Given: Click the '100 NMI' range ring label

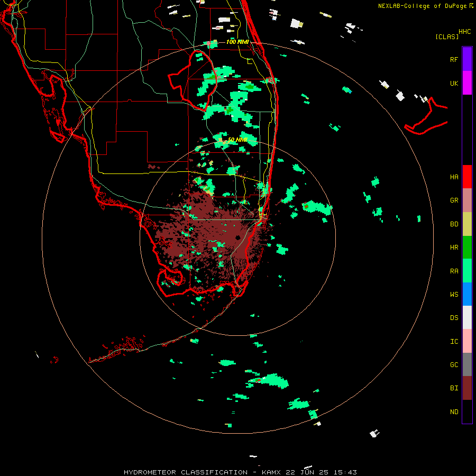Looking at the screenshot, I should (x=237, y=42).
